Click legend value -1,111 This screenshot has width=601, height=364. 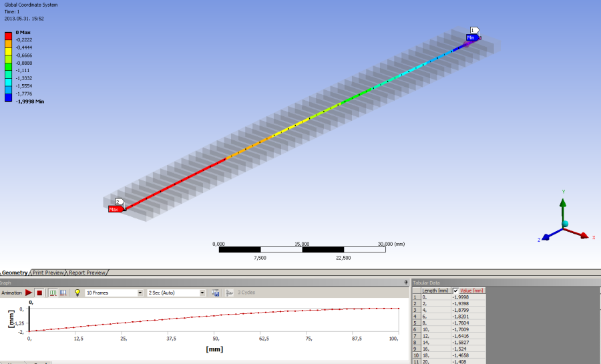23,71
